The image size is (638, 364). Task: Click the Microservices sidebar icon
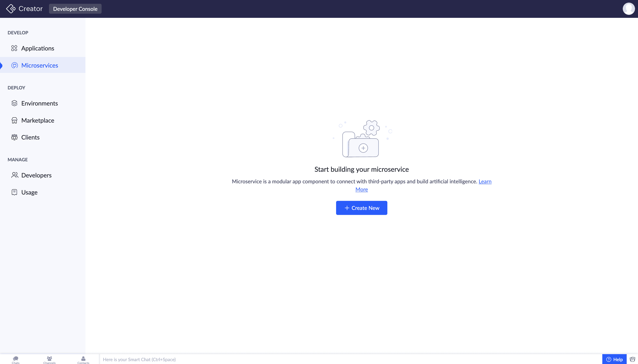[x=14, y=65]
